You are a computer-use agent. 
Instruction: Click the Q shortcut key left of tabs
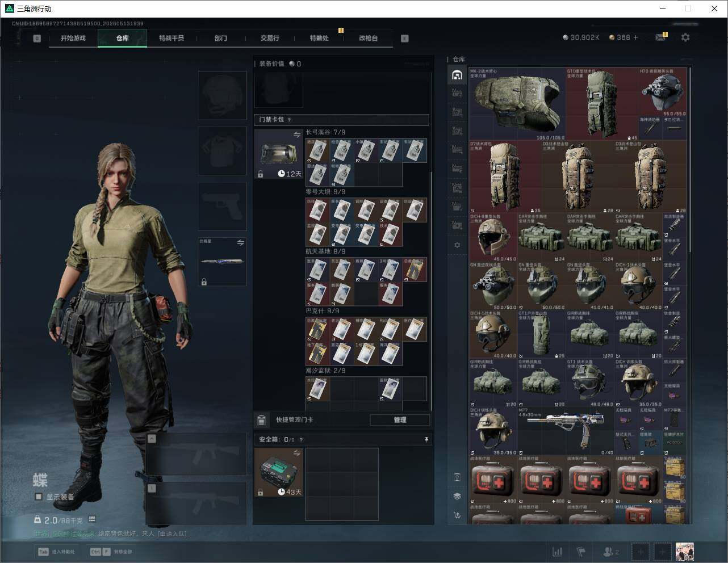click(37, 39)
